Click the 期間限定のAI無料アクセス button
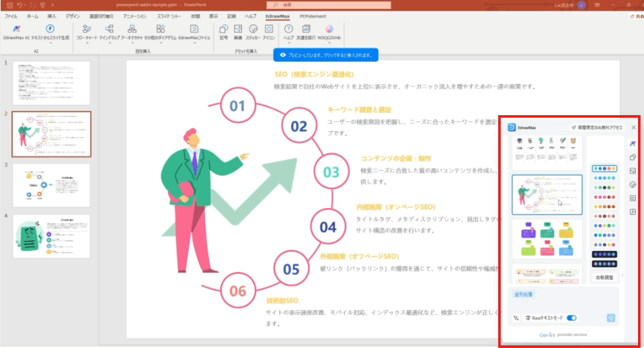 (x=597, y=127)
